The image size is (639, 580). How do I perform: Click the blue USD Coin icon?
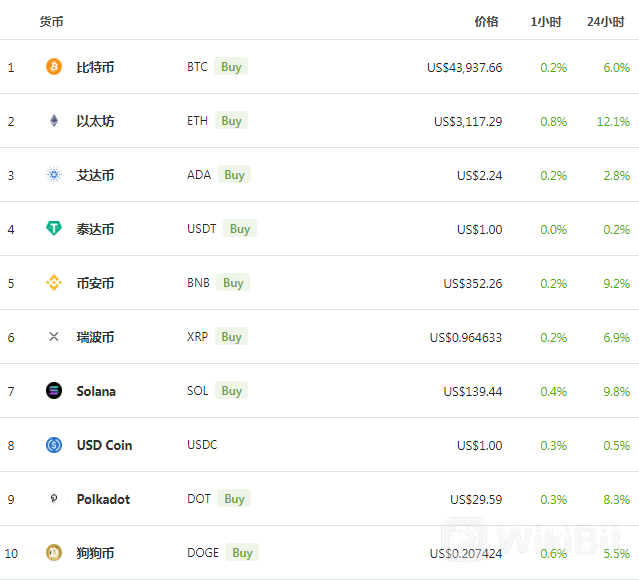(x=54, y=445)
